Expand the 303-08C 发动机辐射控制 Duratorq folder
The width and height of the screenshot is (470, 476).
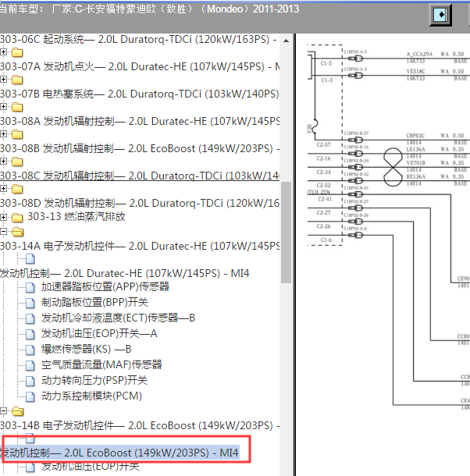(3, 189)
